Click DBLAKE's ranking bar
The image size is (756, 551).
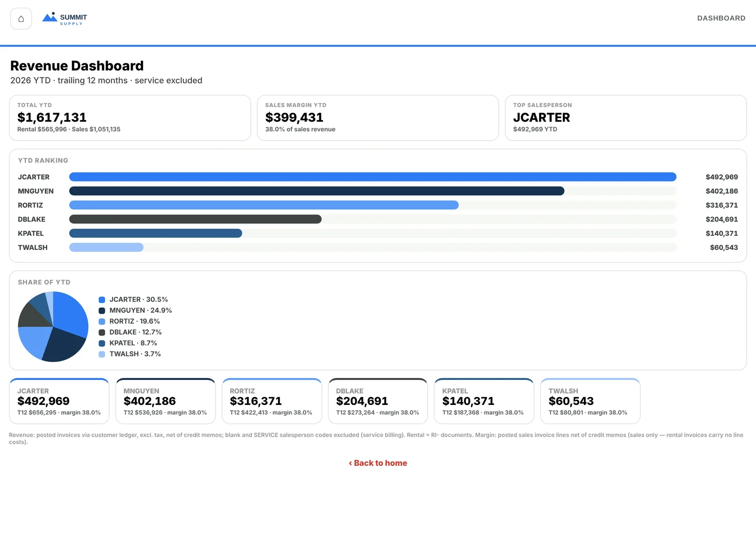(195, 219)
